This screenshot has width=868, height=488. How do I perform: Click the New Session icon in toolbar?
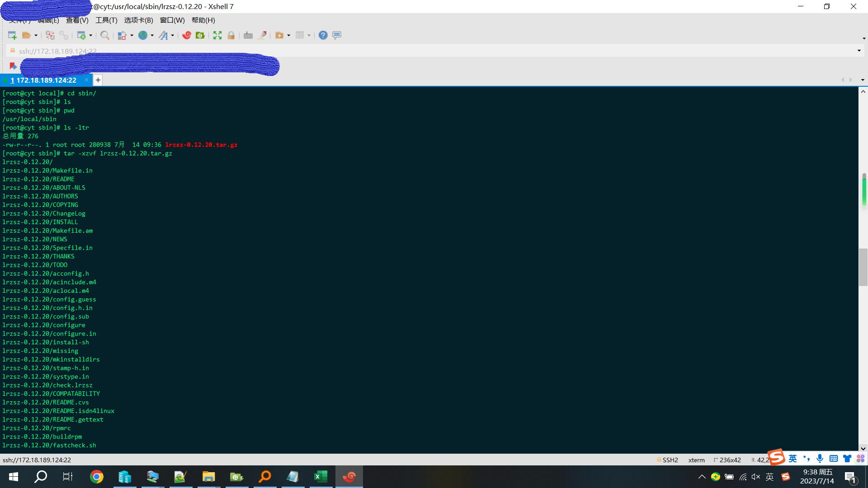point(12,35)
